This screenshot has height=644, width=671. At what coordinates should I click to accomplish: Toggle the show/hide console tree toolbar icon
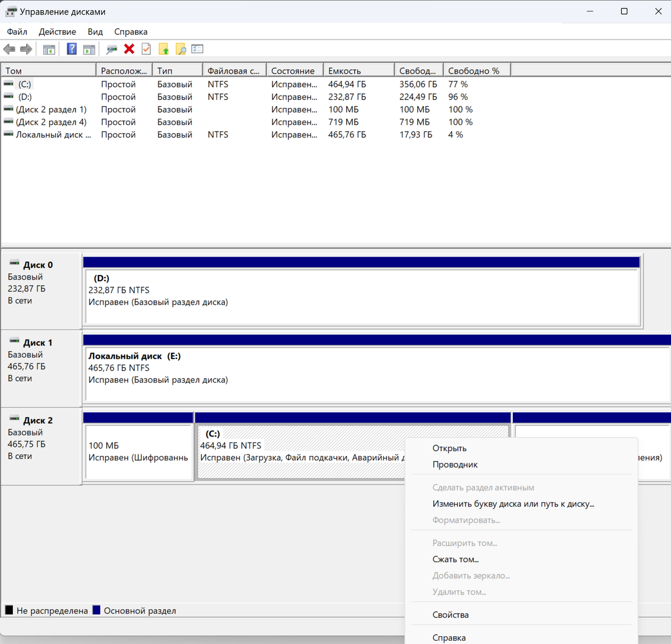[x=49, y=49]
